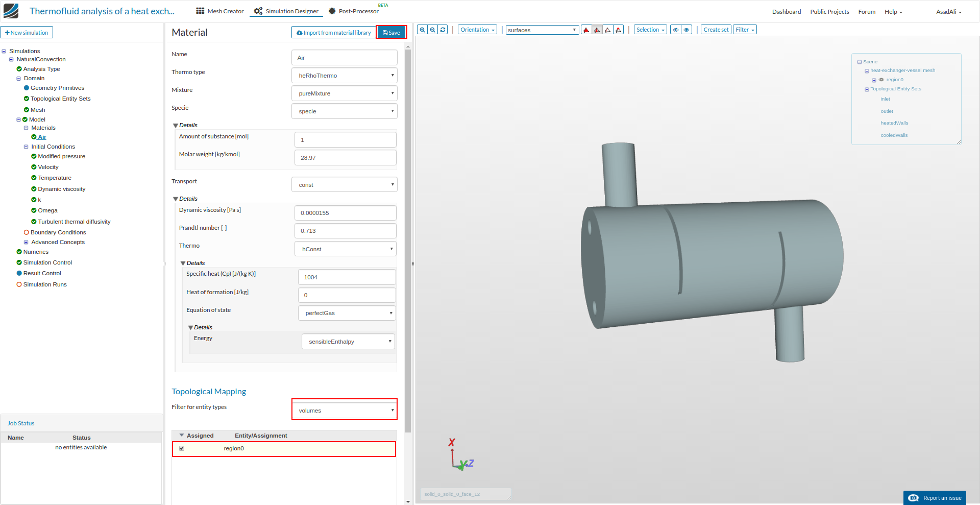Click the material panel vertical scrollbar
This screenshot has height=505, width=980.
click(408, 240)
